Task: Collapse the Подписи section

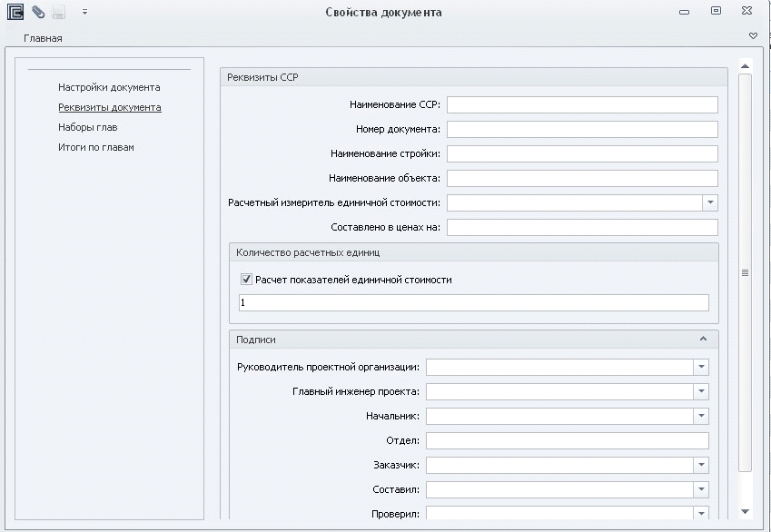Action: click(x=703, y=339)
